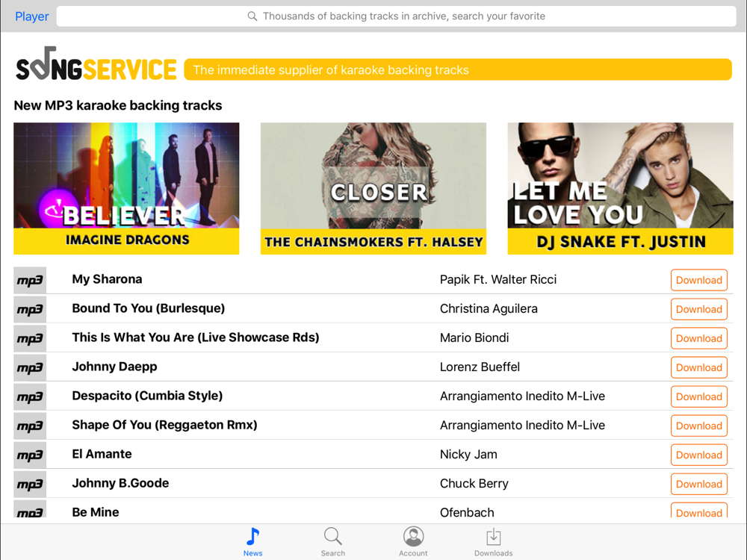Select Despacito (Cumbia Style) title
Image resolution: width=747 pixels, height=560 pixels.
click(x=147, y=396)
